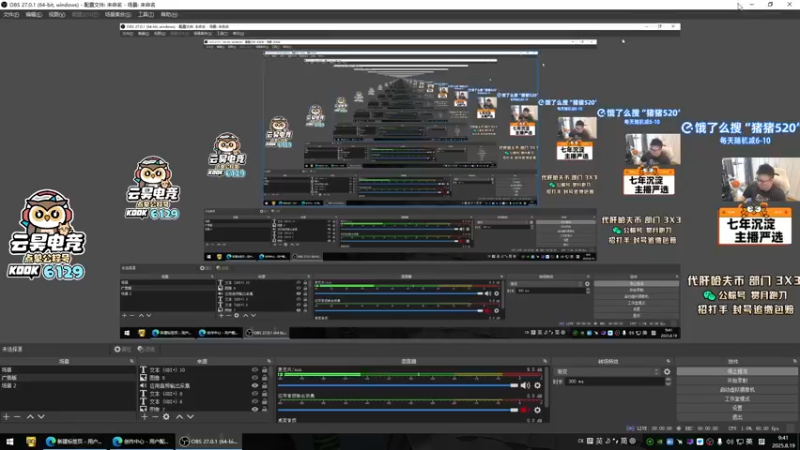
Task: Open the Windows Start menu
Action: click(x=9, y=441)
